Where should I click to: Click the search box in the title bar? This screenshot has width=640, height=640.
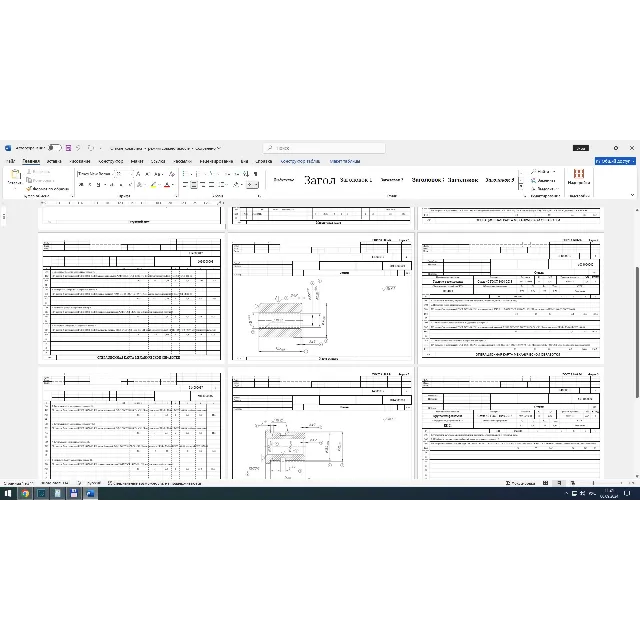pos(324,148)
